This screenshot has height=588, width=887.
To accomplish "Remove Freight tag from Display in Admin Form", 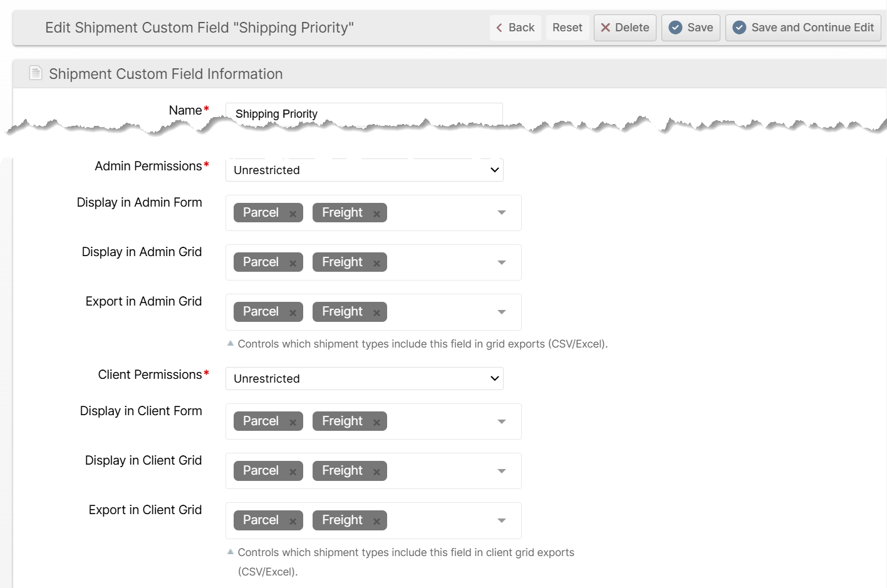I will point(376,214).
